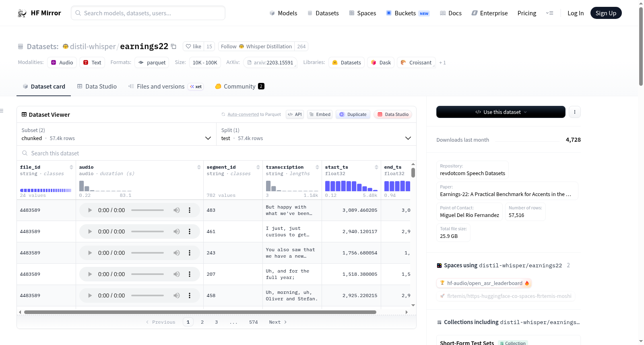Click the table horizontal scrollbar

pos(200,312)
